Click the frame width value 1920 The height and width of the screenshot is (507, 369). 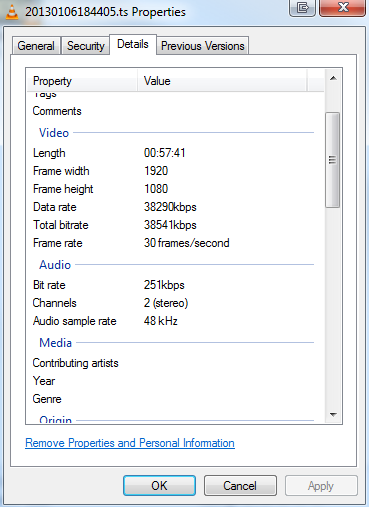(x=156, y=171)
